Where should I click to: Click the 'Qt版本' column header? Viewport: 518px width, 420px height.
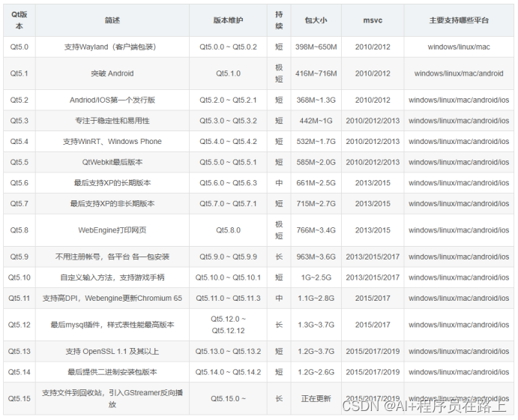[19, 20]
